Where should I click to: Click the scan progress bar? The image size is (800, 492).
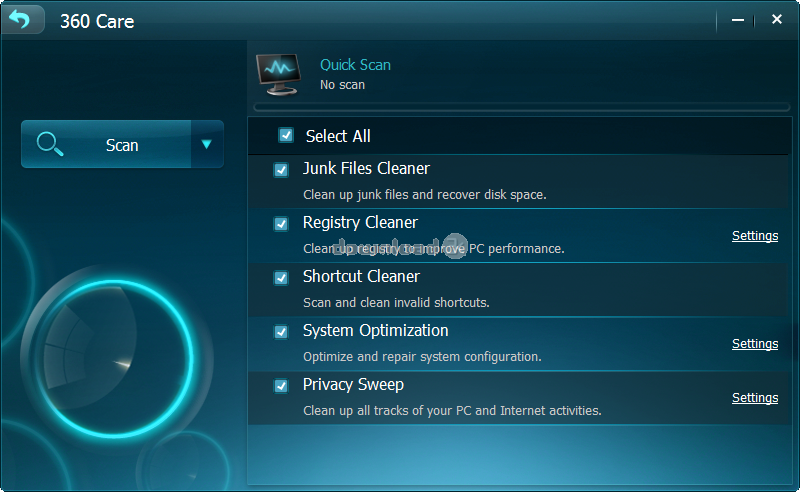(x=521, y=107)
